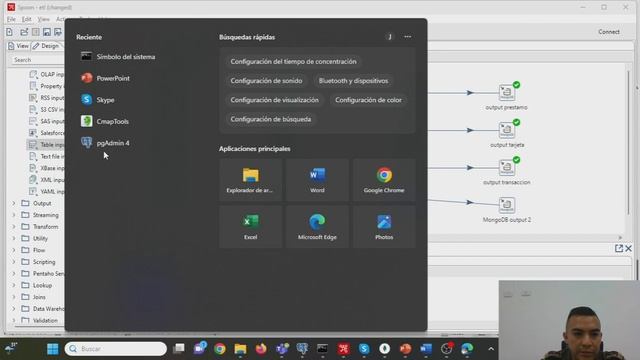Click Configuración de búsqueda quick search
The width and height of the screenshot is (640, 360).
pyautogui.click(x=271, y=119)
